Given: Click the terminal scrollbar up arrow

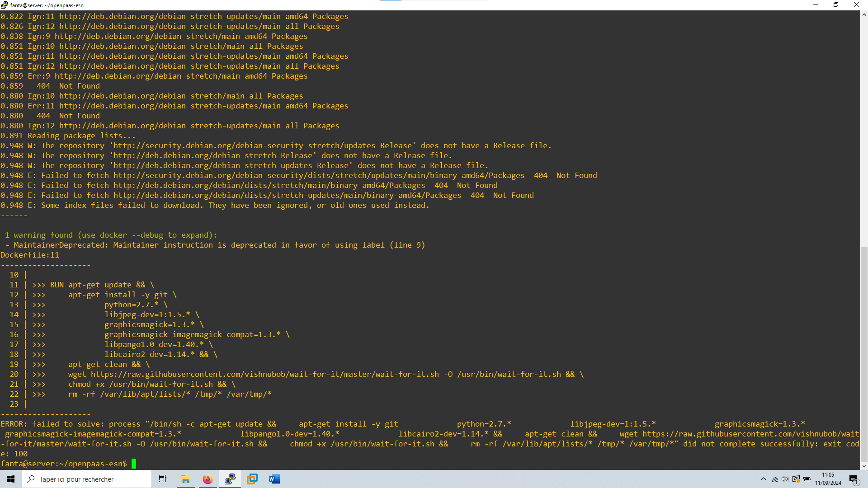Looking at the screenshot, I should pyautogui.click(x=864, y=14).
